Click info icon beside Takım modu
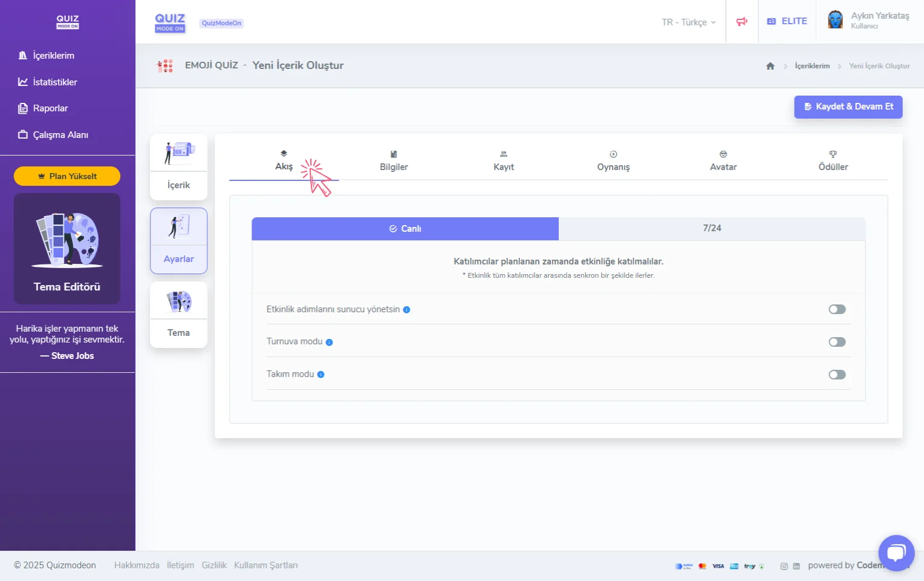Screen dimensions: 924x581 coord(320,375)
